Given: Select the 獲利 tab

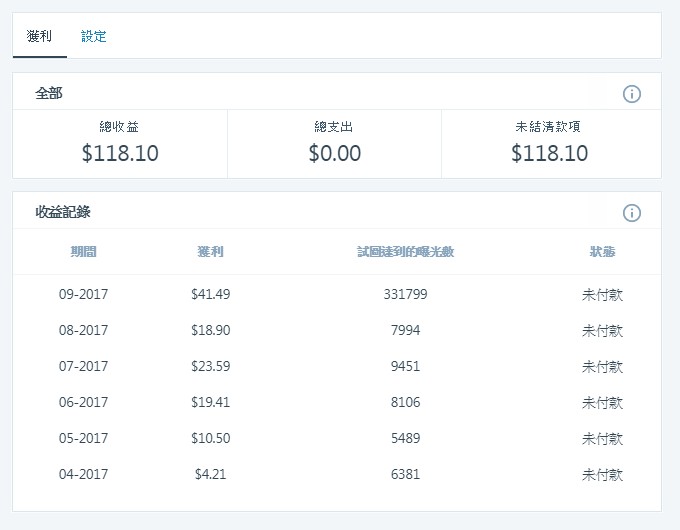Looking at the screenshot, I should click(x=40, y=37).
